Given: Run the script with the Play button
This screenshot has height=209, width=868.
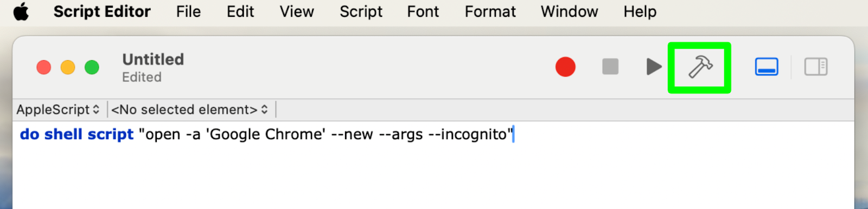Looking at the screenshot, I should point(654,67).
